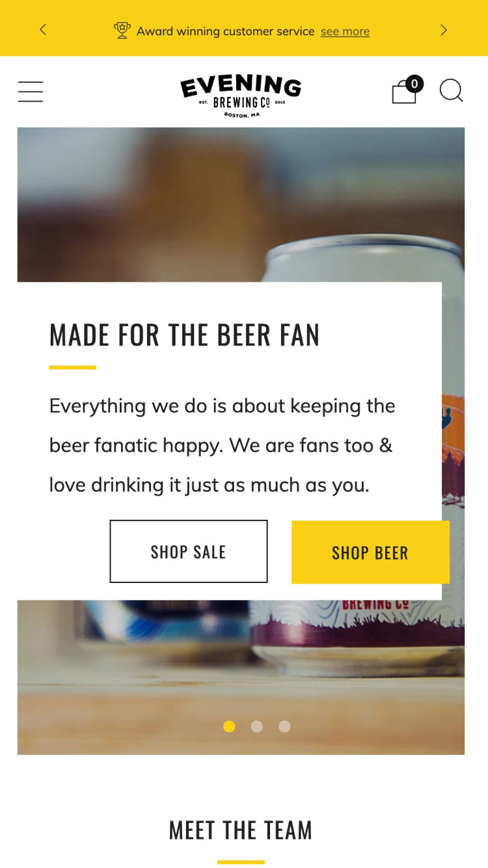Jump to the third slideshow dot
488x868 pixels.
(284, 726)
